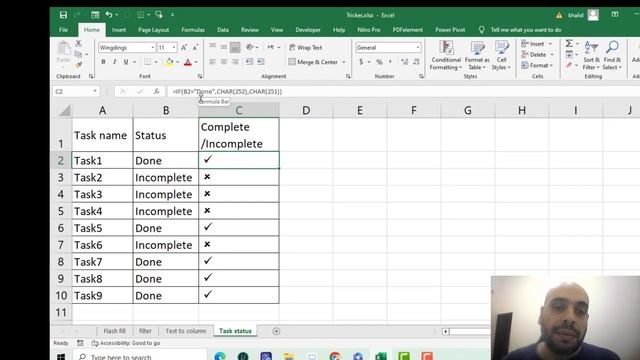Decrease decimal places
The image size is (640, 360).
coord(416,62)
